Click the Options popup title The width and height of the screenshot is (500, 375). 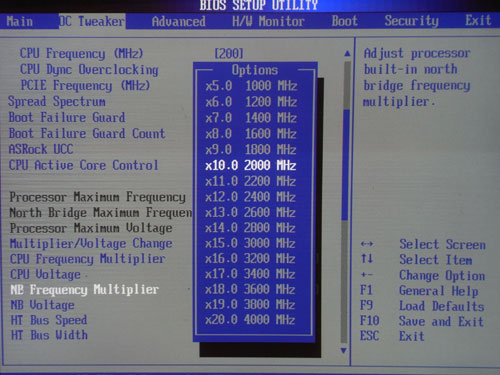(255, 70)
